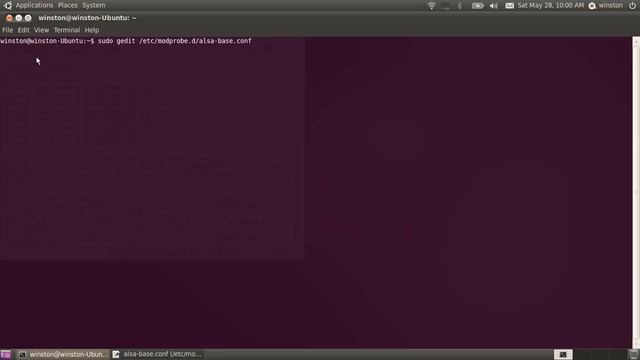The image size is (640, 360).
Task: Close the terminal window
Action: pos(9,18)
